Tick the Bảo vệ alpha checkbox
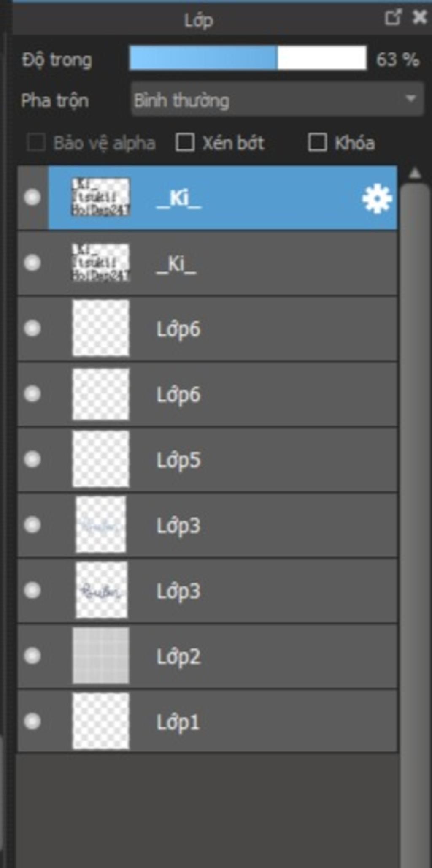This screenshot has width=432, height=868. (36, 142)
